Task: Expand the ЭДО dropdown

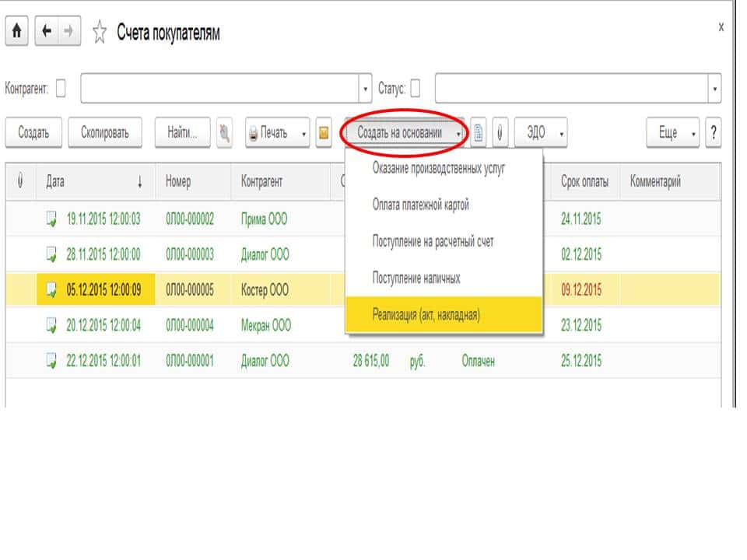Action: pos(561,134)
